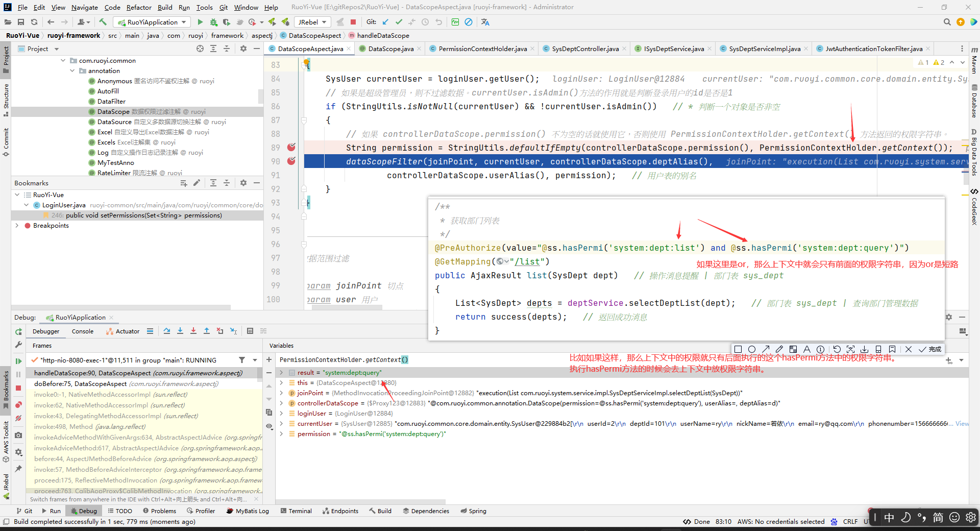Click the Debug bug icon in main toolbar
This screenshot has width=980, height=531.
(x=213, y=22)
